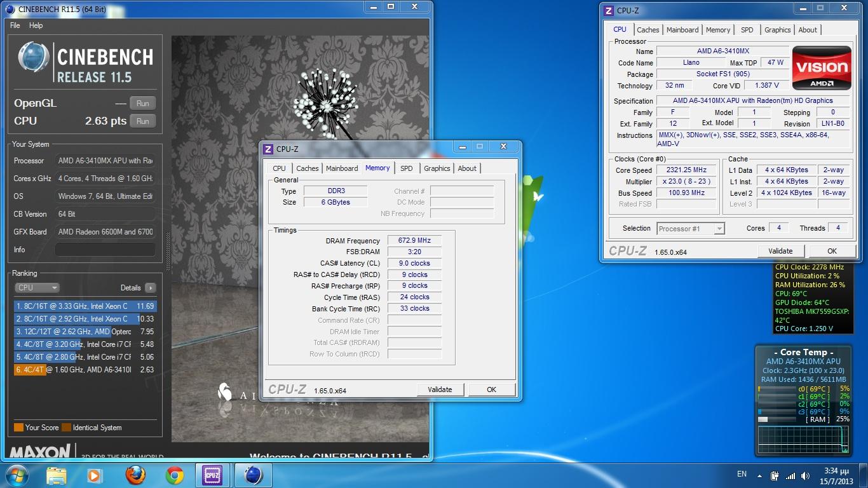Open Windows Start menu orb

[x=16, y=475]
